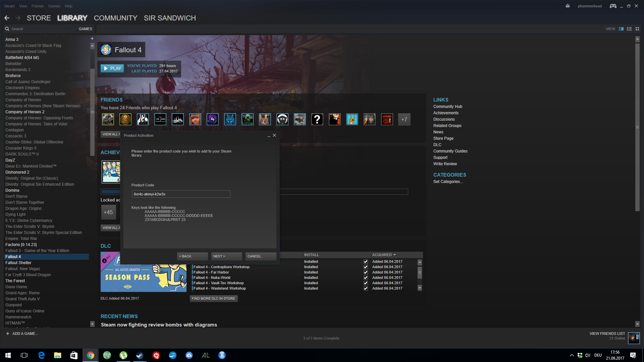The image size is (644, 362).
Task: Show hidden system tray icons chevron
Action: pyautogui.click(x=572, y=355)
